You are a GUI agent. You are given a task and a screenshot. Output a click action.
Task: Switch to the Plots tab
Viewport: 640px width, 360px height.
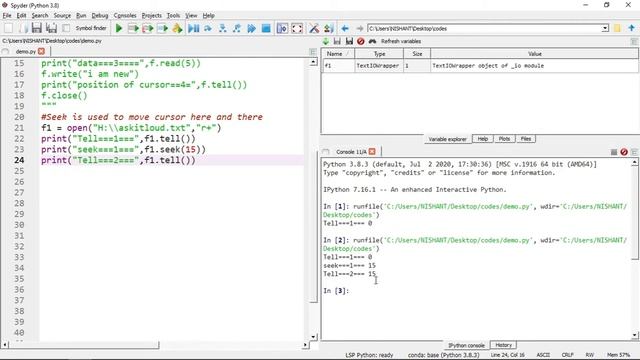pyautogui.click(x=504, y=139)
